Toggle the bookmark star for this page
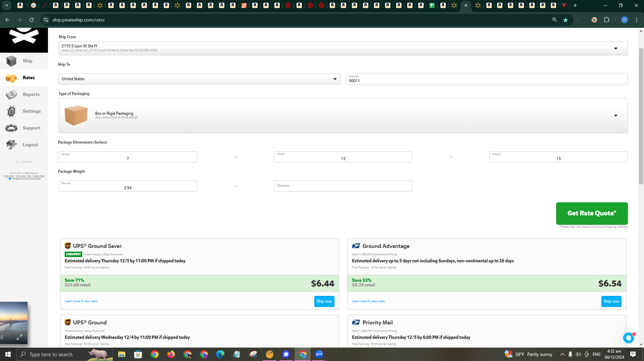 [x=566, y=20]
